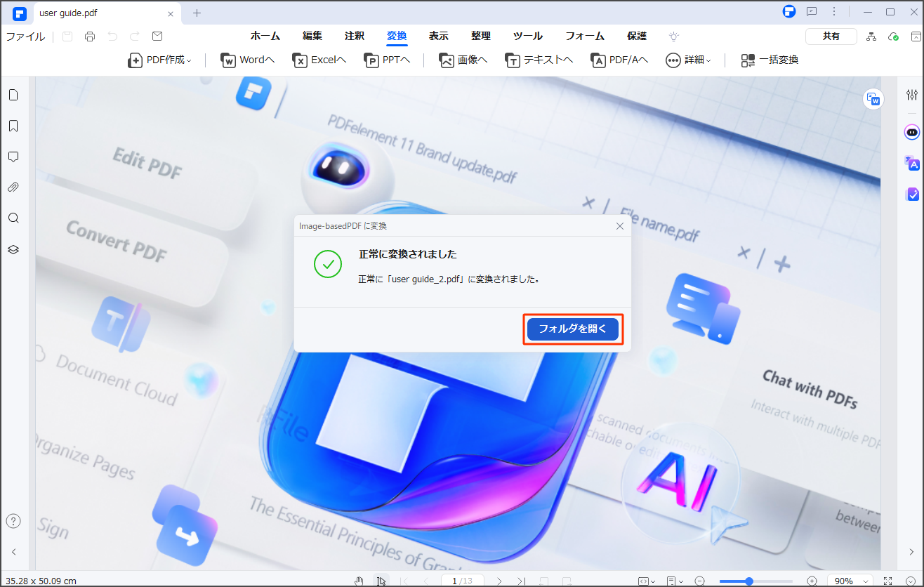Collapse left sidebar with arrow

click(13, 552)
